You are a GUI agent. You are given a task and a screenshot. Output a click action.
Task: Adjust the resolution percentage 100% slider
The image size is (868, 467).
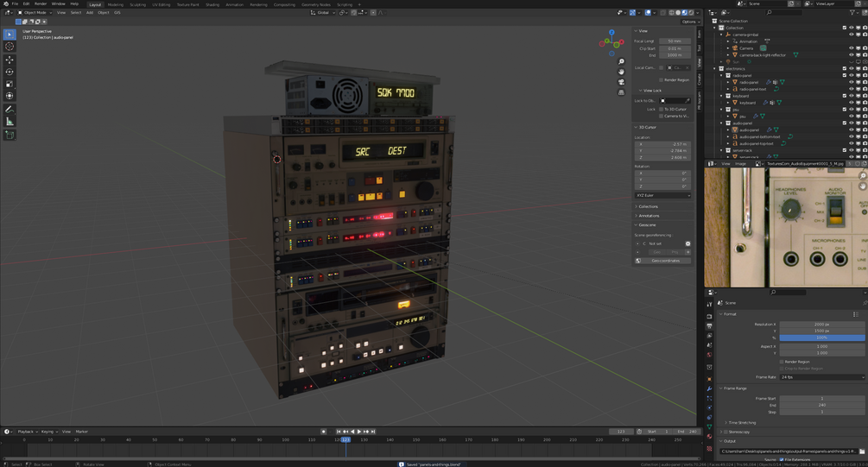[822, 338]
